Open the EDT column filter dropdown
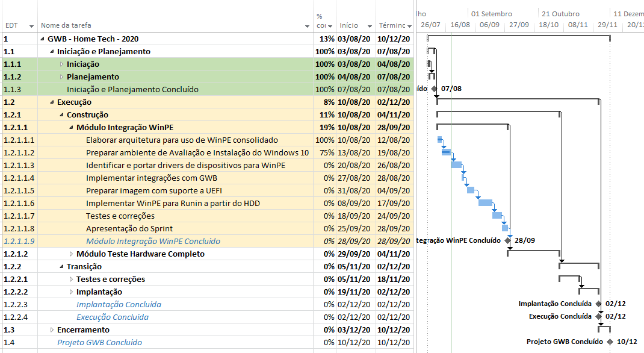Screen dimensions: 644x353 point(32,27)
